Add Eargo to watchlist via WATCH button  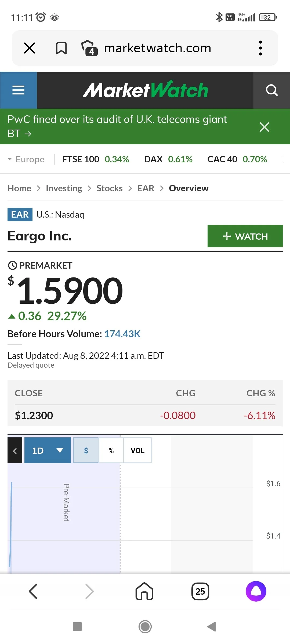(245, 236)
